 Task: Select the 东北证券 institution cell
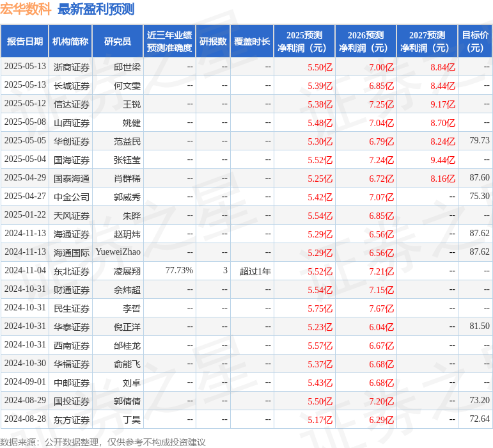click(72, 271)
